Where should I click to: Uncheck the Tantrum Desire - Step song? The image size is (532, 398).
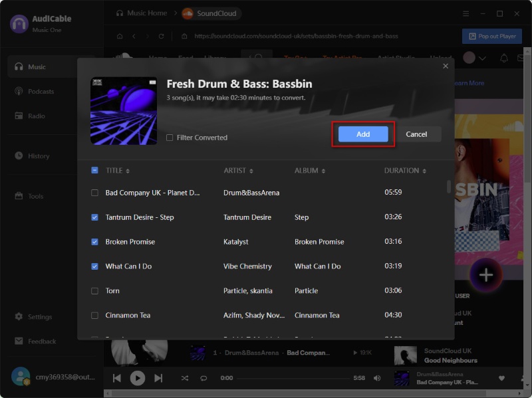tap(94, 217)
